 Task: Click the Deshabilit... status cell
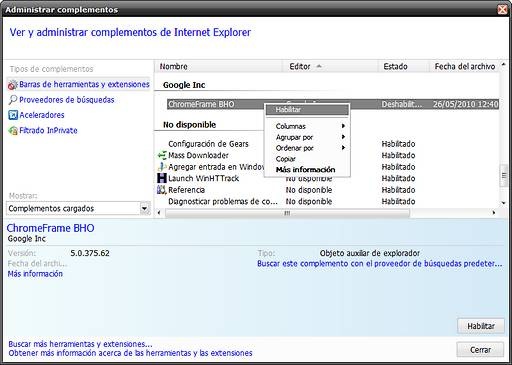pos(402,104)
